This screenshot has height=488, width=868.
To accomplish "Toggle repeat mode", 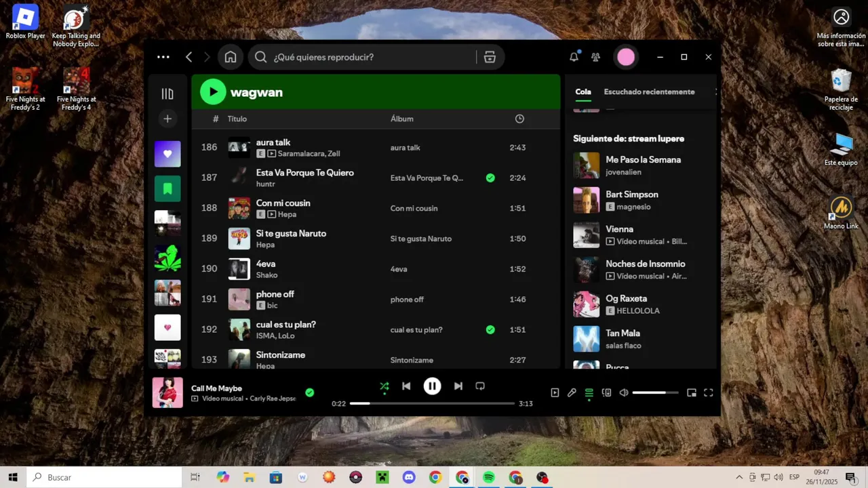I will point(480,386).
